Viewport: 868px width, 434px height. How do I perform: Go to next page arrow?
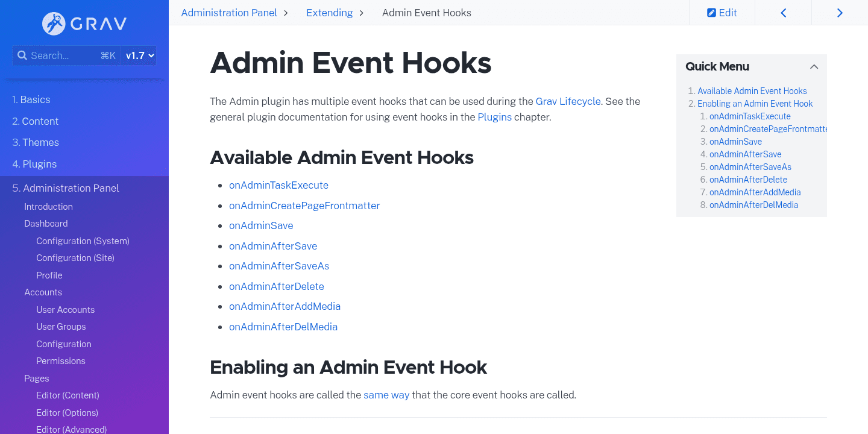tap(840, 13)
